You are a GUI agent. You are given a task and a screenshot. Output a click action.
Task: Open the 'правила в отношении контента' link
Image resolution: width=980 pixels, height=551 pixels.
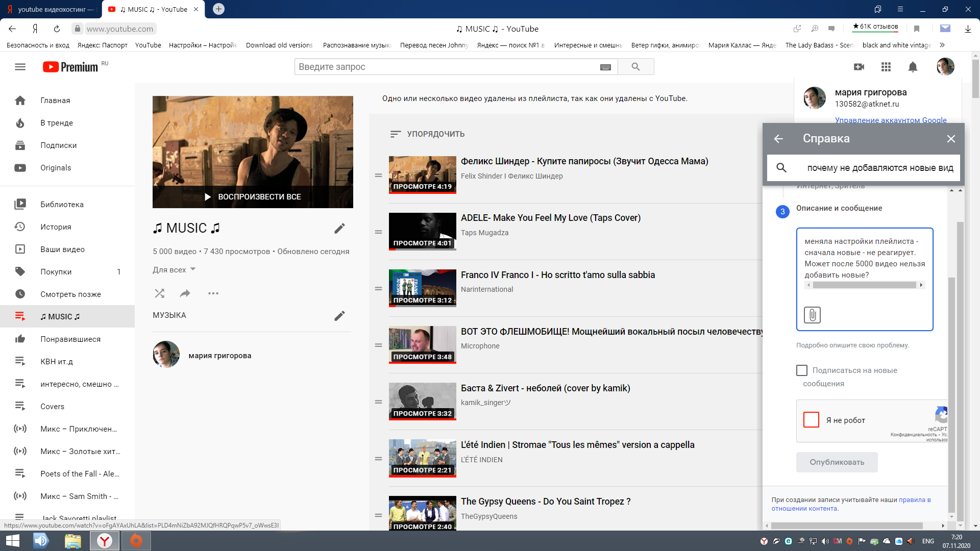click(851, 504)
